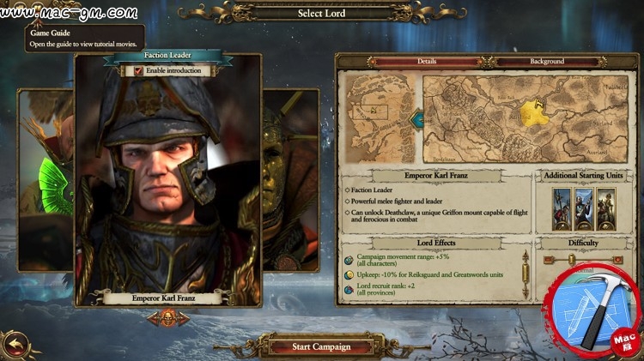Click the back arrow button
644x361 pixels.
tap(16, 345)
